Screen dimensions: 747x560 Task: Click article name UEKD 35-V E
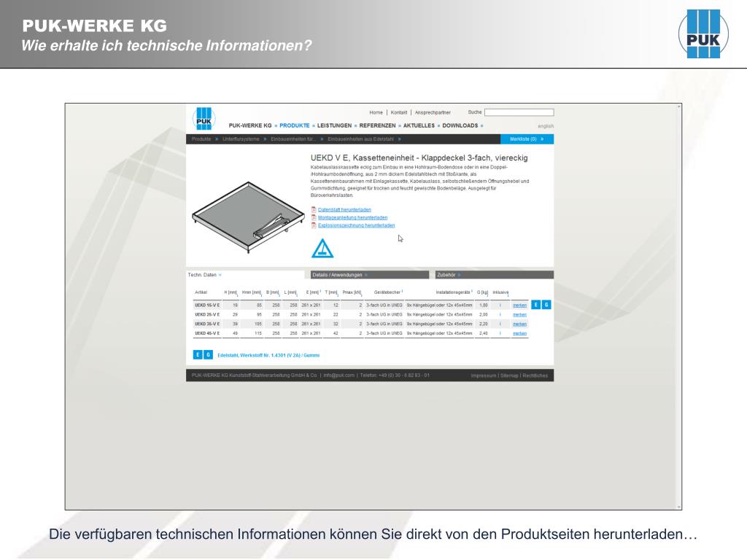click(207, 324)
